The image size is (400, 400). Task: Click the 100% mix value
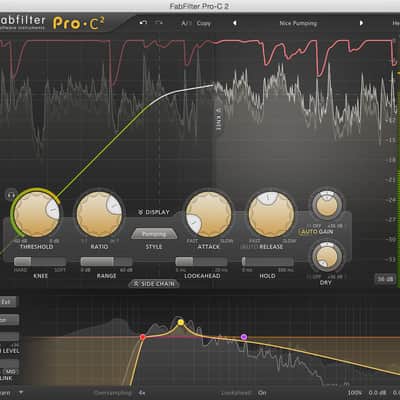click(x=355, y=393)
